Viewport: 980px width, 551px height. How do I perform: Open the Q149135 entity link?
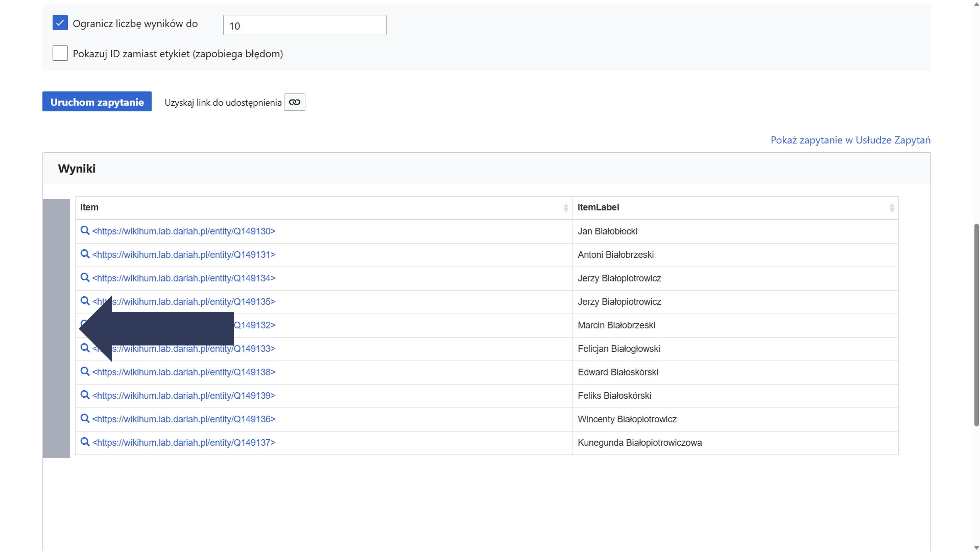[x=198, y=301]
